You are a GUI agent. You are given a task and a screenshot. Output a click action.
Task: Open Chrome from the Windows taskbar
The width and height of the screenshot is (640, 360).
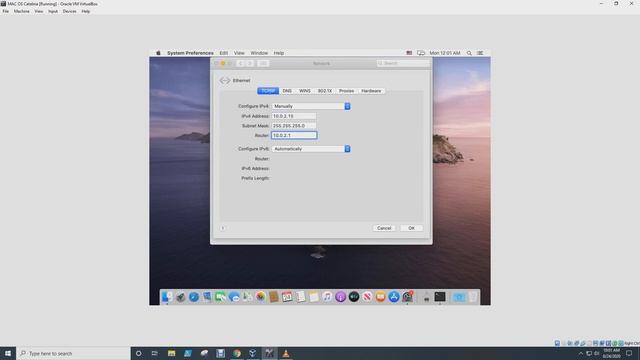click(237, 353)
